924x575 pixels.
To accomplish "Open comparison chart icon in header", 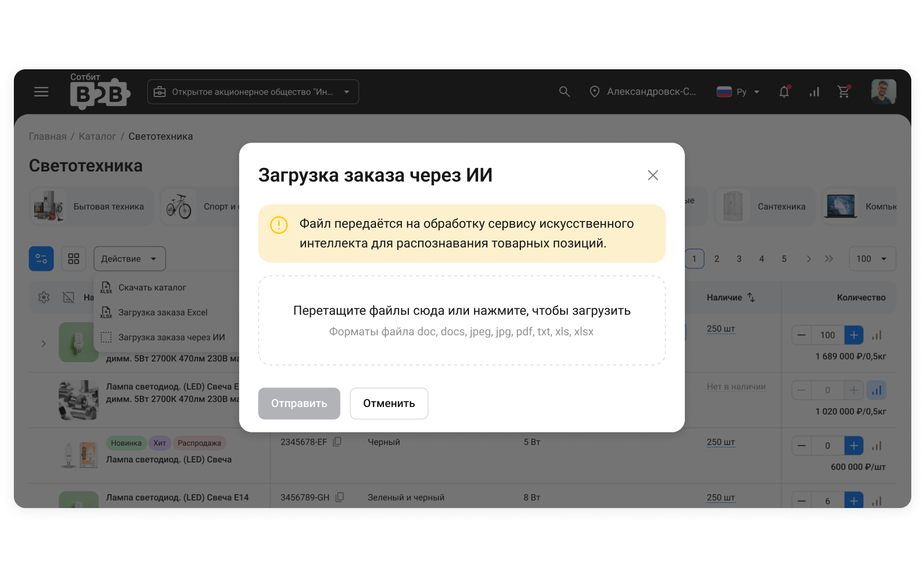I will (814, 92).
